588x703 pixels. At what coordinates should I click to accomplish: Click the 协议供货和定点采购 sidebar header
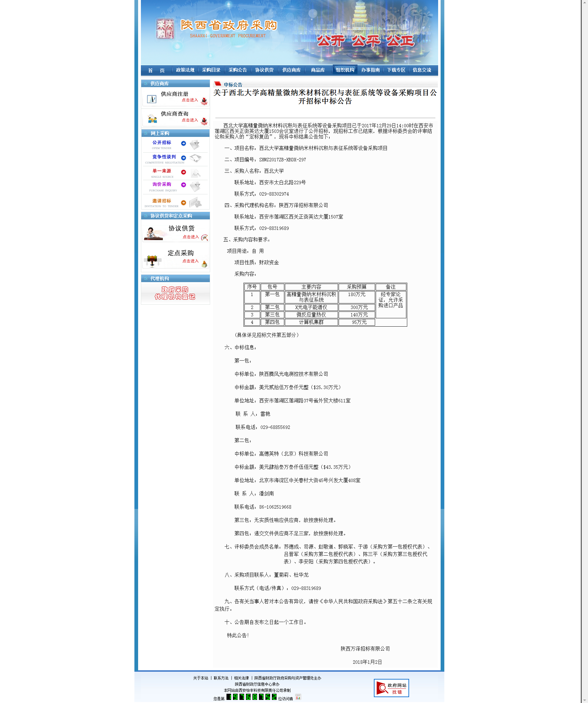176,216
